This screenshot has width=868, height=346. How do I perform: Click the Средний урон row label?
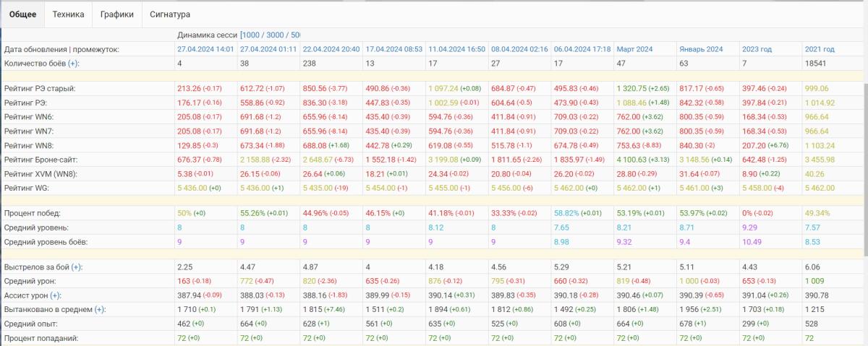tap(30, 281)
